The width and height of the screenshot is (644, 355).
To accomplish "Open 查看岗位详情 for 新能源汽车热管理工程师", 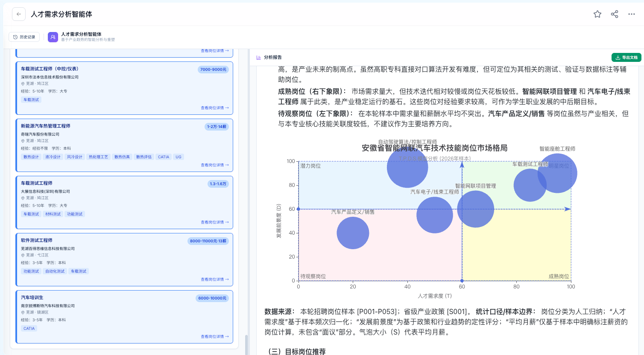I will (x=215, y=165).
